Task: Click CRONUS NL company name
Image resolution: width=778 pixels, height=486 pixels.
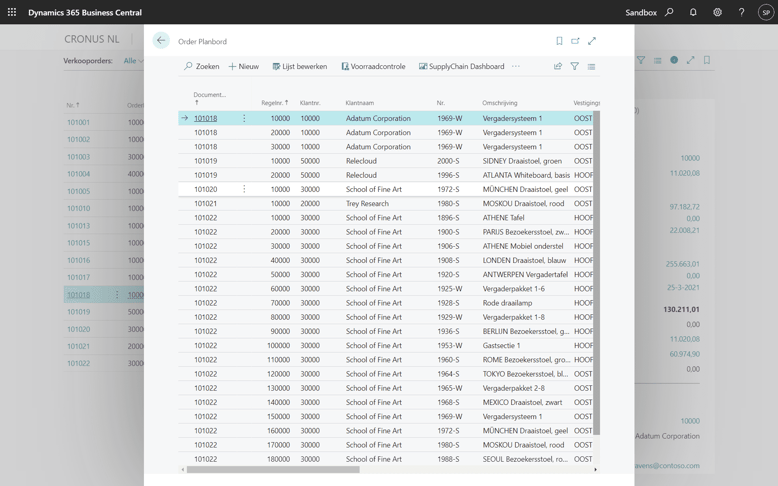Action: [92, 39]
